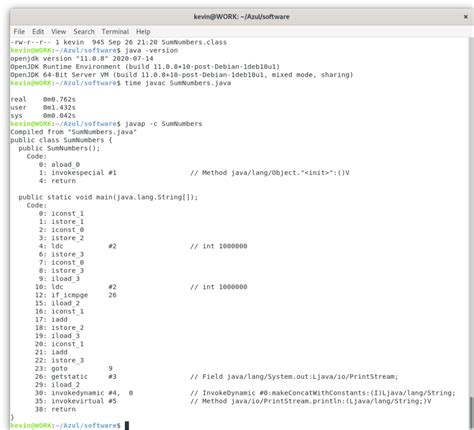Open the File menu
This screenshot has width=474, height=430.
[19, 32]
